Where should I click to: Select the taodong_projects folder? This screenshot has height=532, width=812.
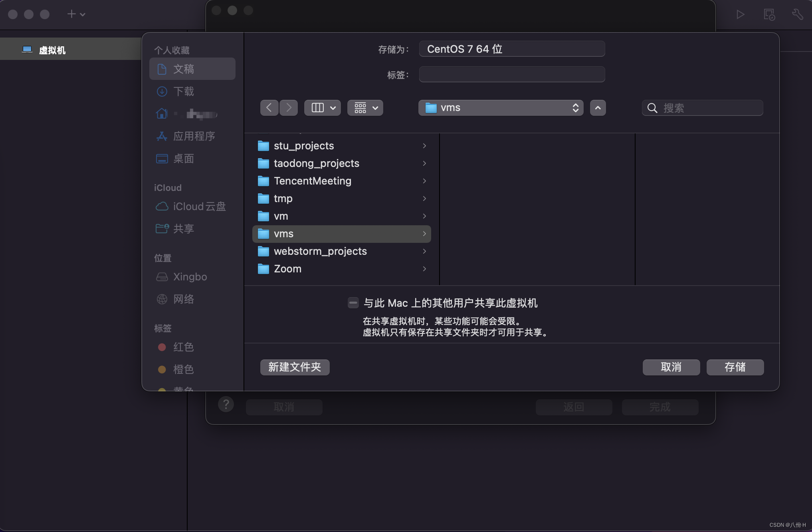coord(342,163)
